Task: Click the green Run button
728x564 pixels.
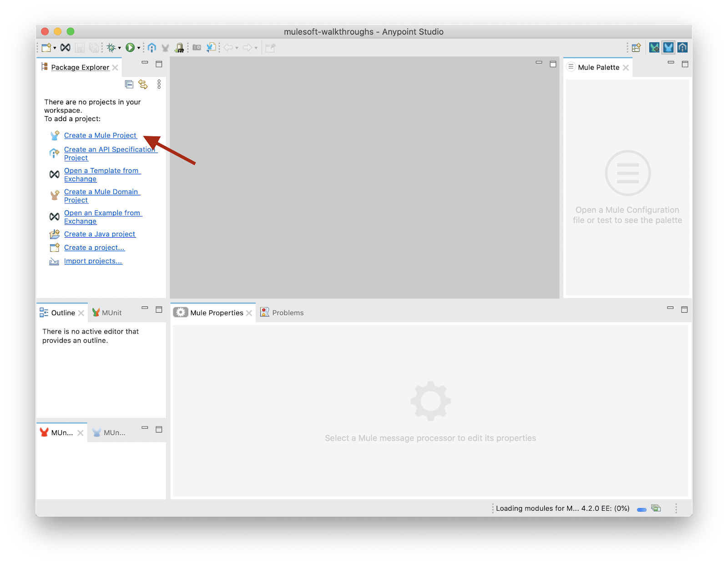Action: coord(130,48)
